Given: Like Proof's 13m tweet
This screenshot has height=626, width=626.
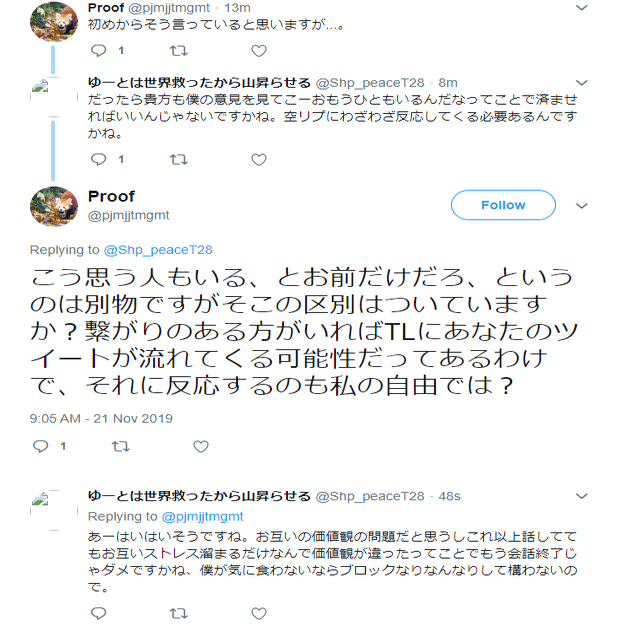Looking at the screenshot, I should click(x=259, y=50).
